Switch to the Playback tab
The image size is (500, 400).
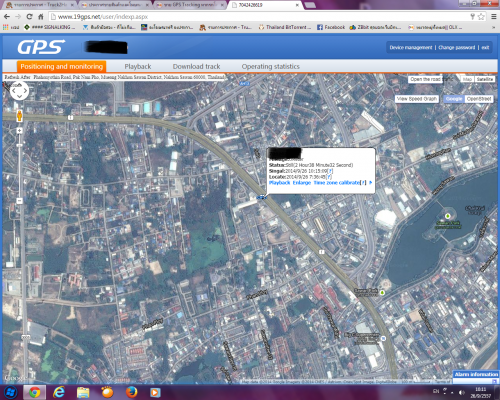[138, 66]
